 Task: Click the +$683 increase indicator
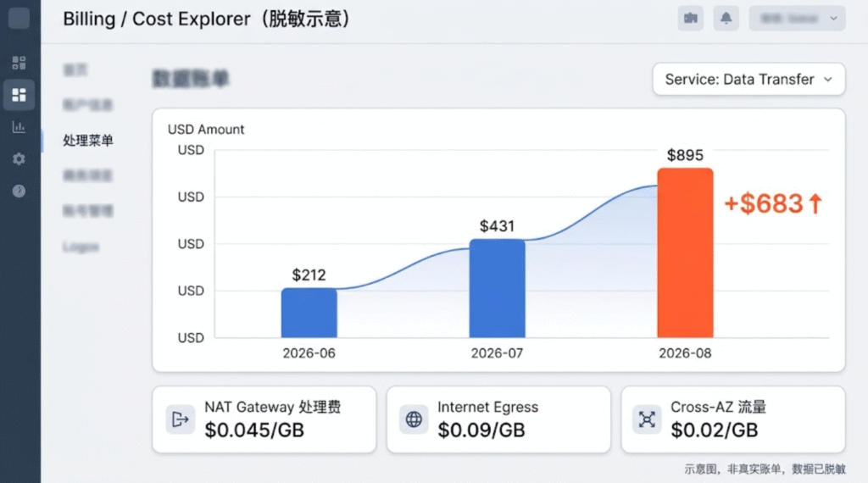point(773,203)
